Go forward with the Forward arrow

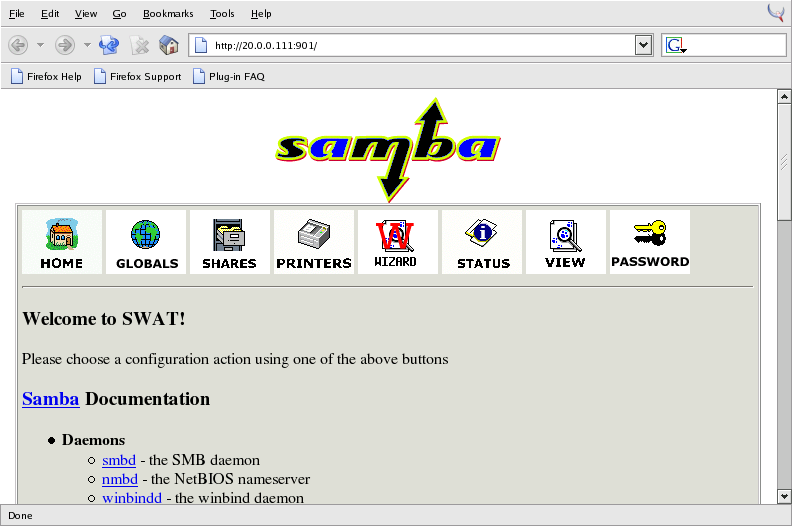pos(65,45)
